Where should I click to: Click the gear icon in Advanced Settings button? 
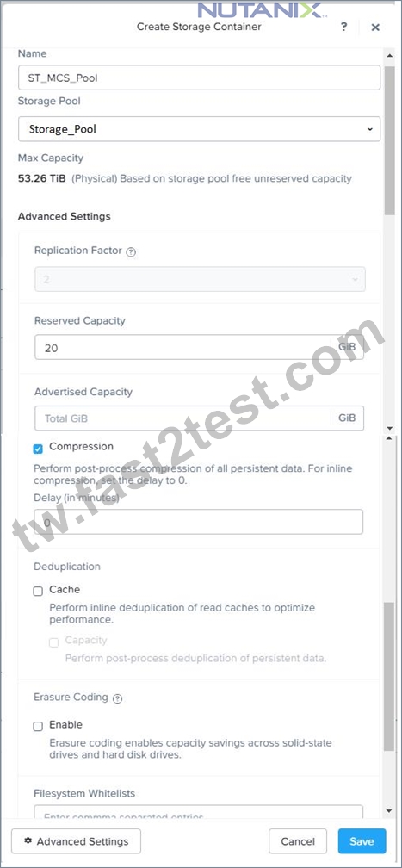(28, 840)
